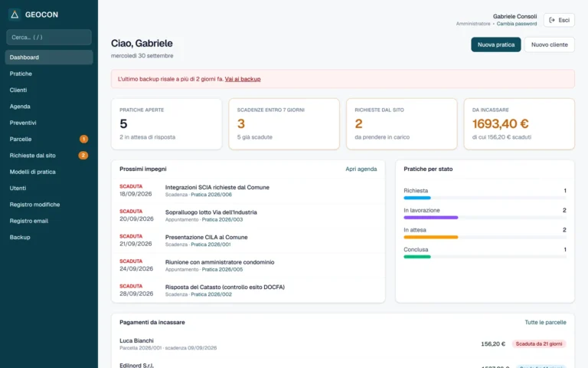This screenshot has width=588, height=368.
Task: Open link Pratica 2026/003
Action: coord(222,219)
